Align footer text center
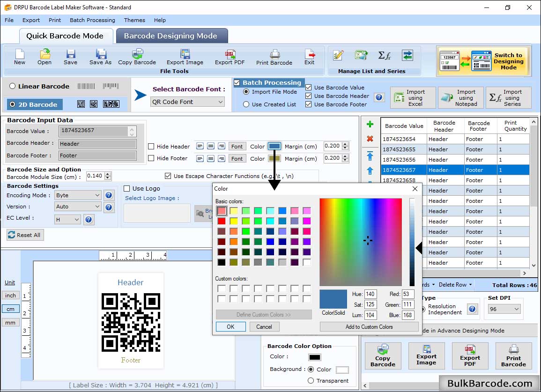541x392 pixels. (x=211, y=159)
